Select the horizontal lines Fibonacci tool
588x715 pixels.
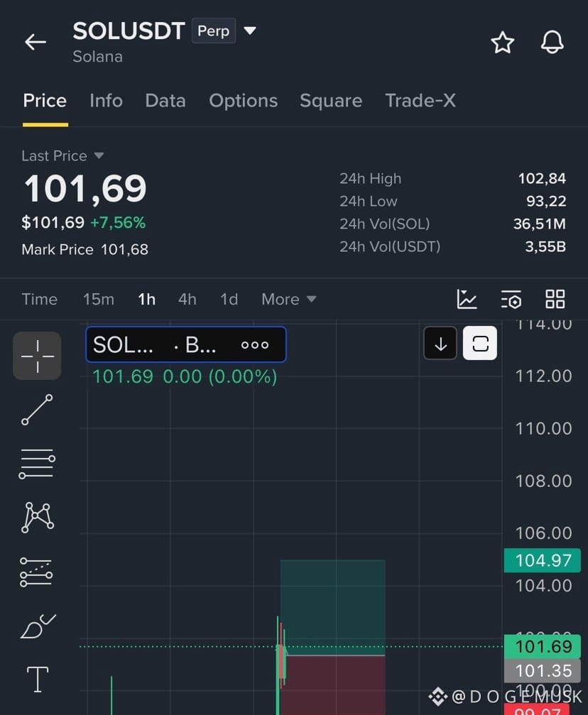37,464
